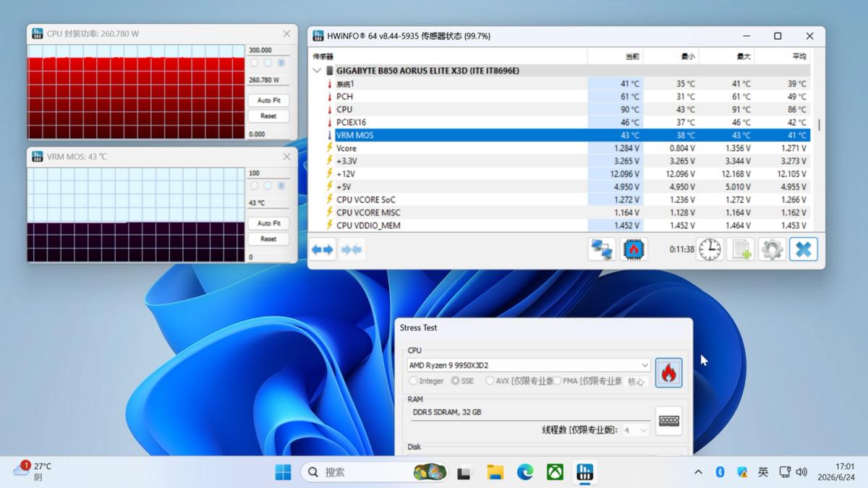
Task: Collapse the GIGABYTE B850 AORUS ELITE sensor group
Action: click(x=317, y=71)
